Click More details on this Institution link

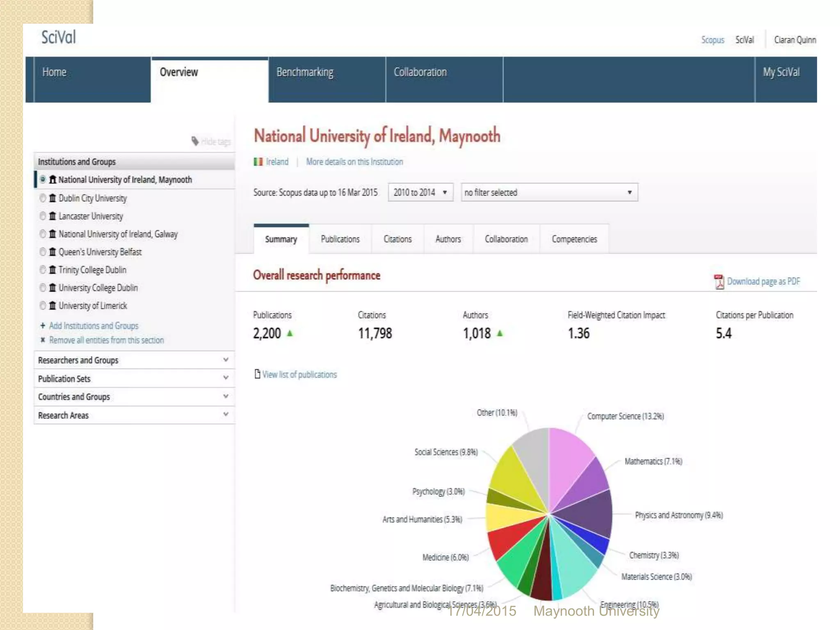354,162
